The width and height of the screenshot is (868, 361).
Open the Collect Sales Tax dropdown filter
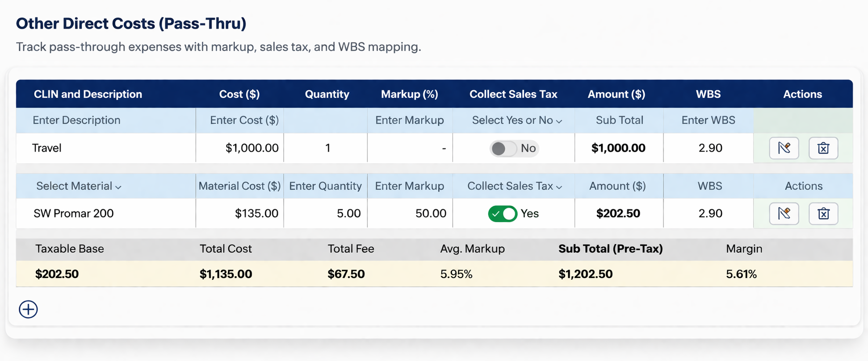515,186
